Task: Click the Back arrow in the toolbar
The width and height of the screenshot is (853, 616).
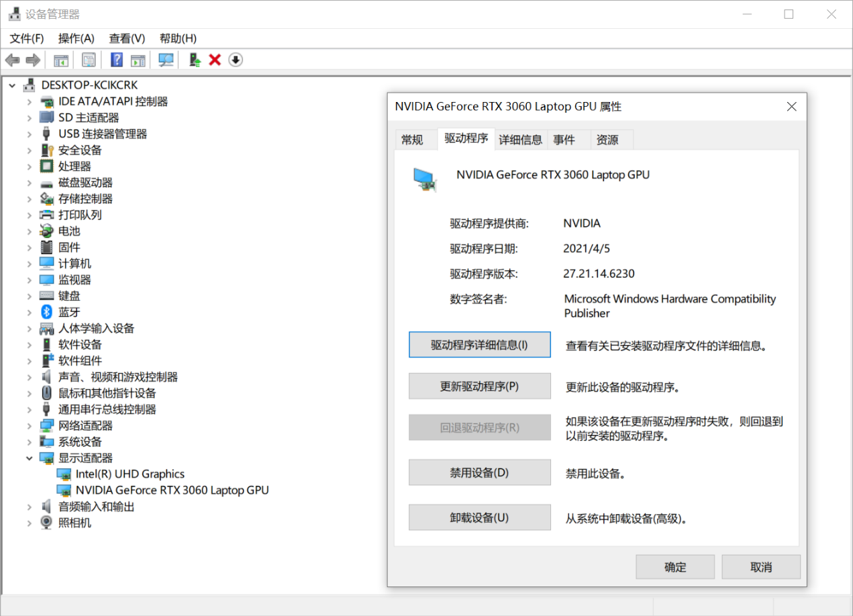Action: [x=12, y=60]
